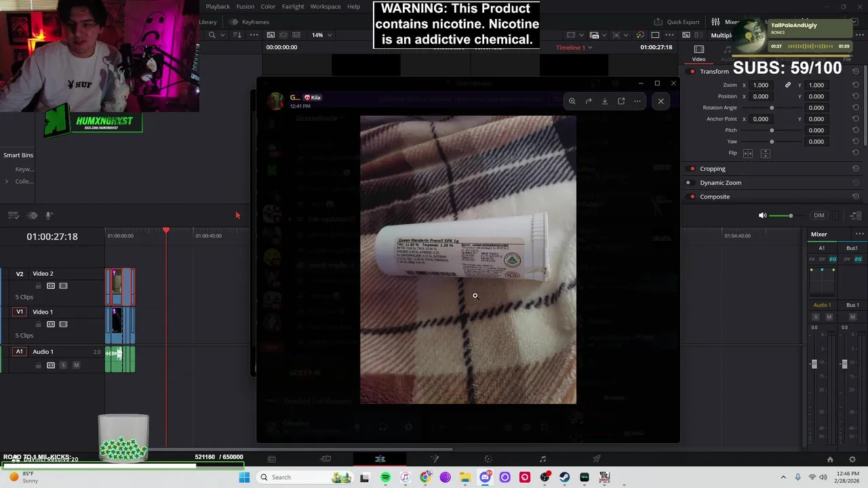Open the Fairlight page music note icon
Screen dimensions: 868x488
click(x=542, y=459)
